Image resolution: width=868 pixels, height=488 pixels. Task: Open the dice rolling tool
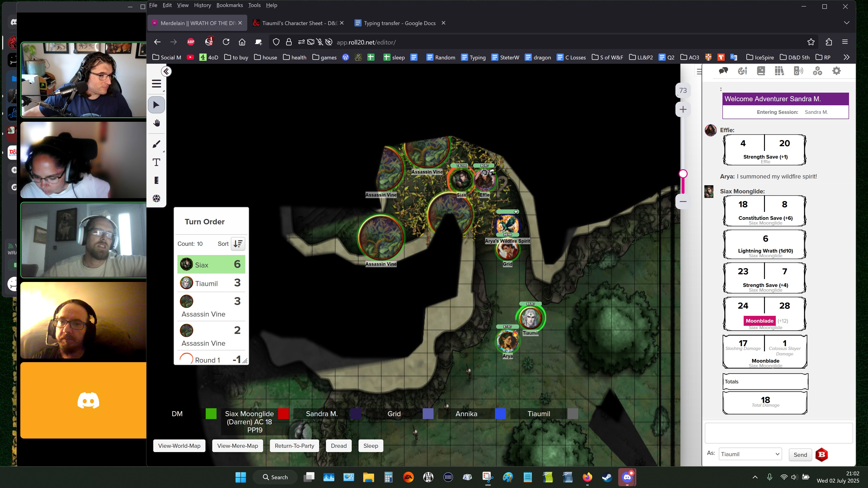coord(156,198)
